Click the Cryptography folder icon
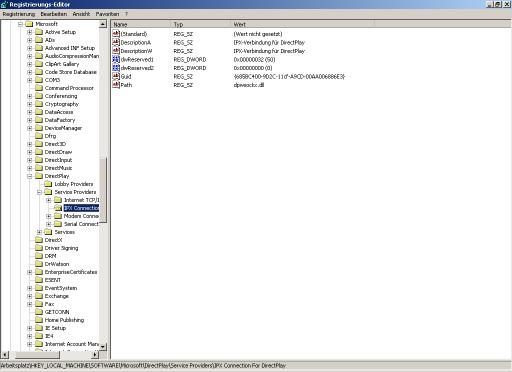512x372 pixels. [39, 104]
